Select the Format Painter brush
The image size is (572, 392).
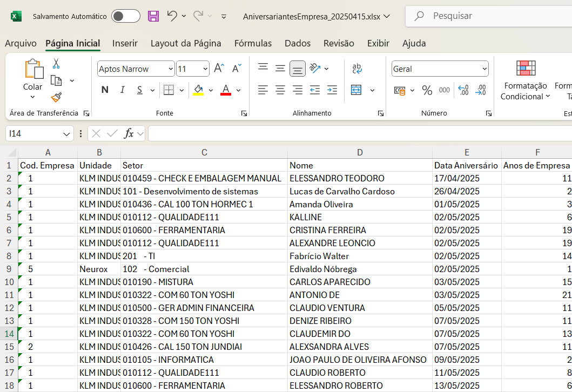tap(56, 97)
